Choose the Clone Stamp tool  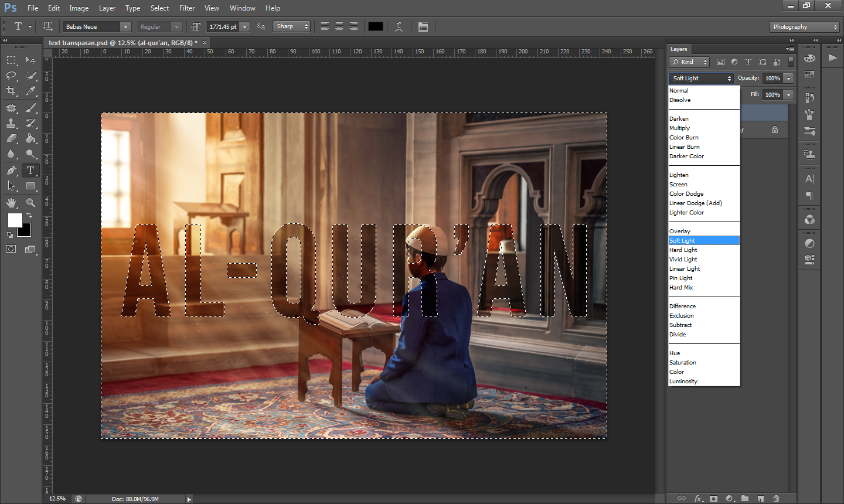[x=11, y=123]
